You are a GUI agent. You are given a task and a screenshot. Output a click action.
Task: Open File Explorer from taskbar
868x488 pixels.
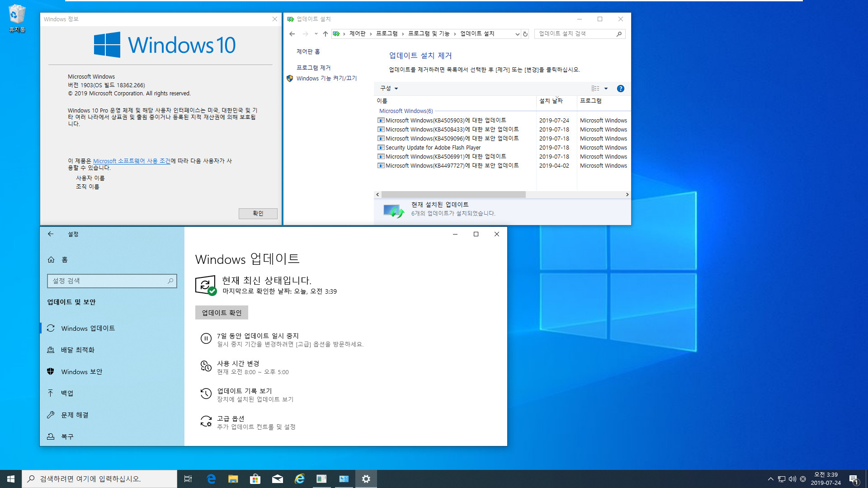pos(233,479)
